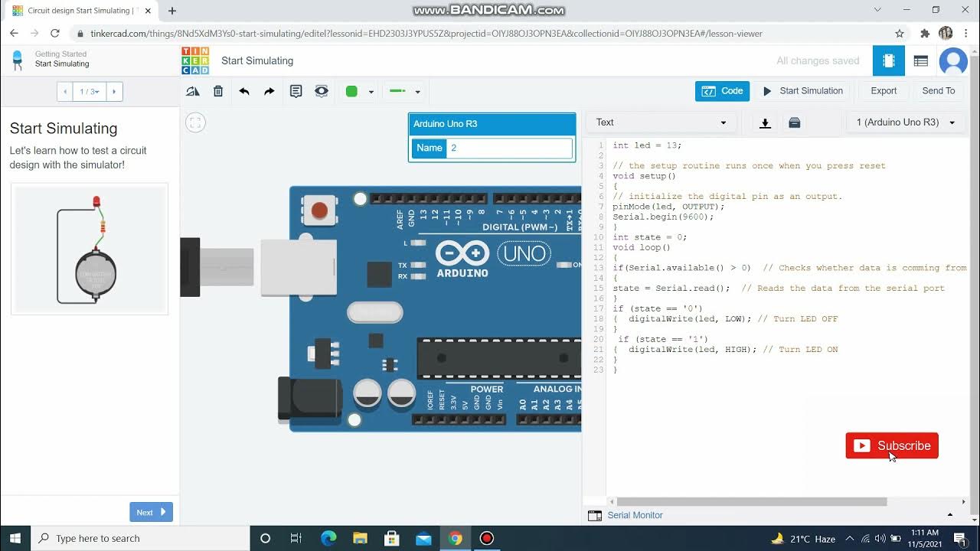Open Task View on the taskbar
980x551 pixels.
coord(296,538)
